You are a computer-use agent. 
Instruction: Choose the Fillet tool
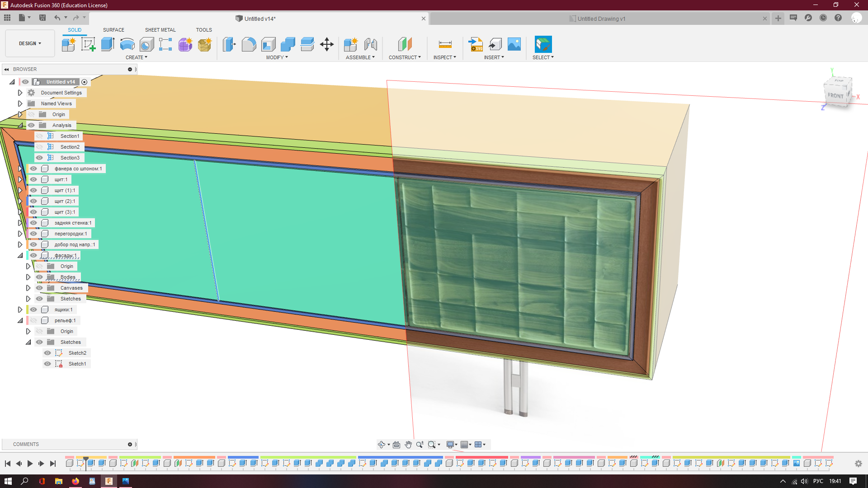(x=249, y=44)
